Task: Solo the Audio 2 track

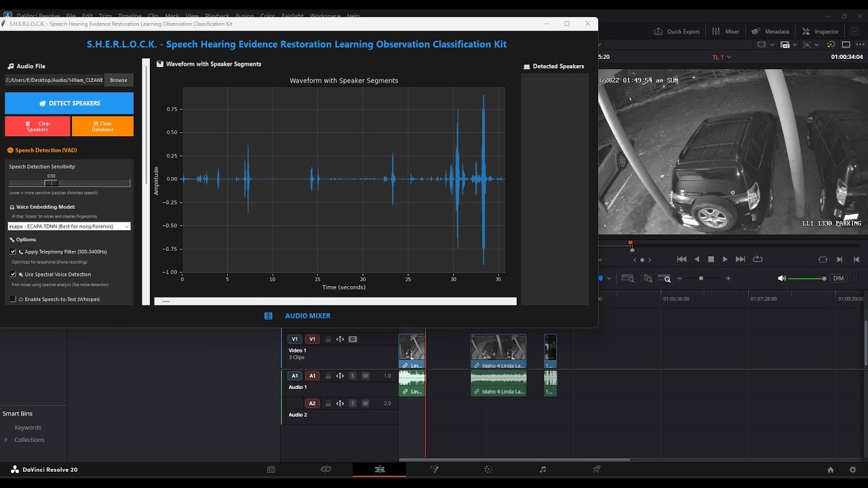Action: coord(353,403)
